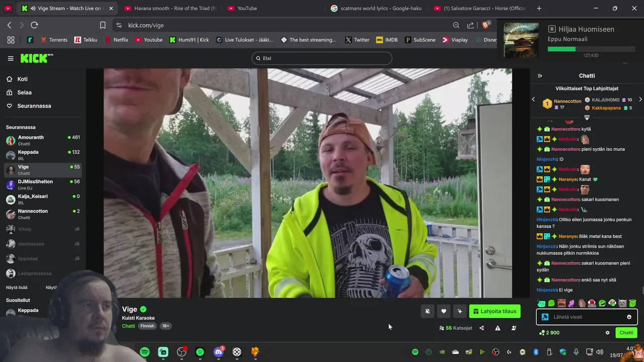Click the kick.com/vige address bar
The image size is (644, 362).
[x=282, y=25]
